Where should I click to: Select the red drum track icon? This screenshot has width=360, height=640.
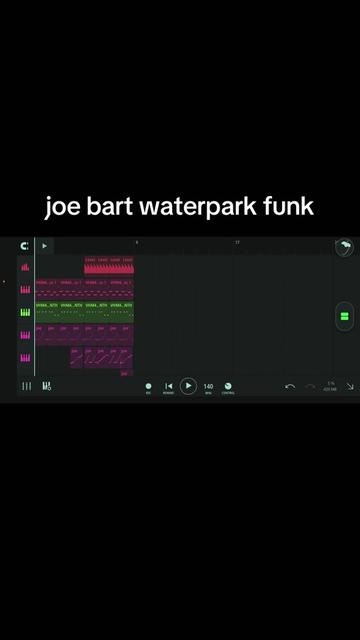[25, 267]
